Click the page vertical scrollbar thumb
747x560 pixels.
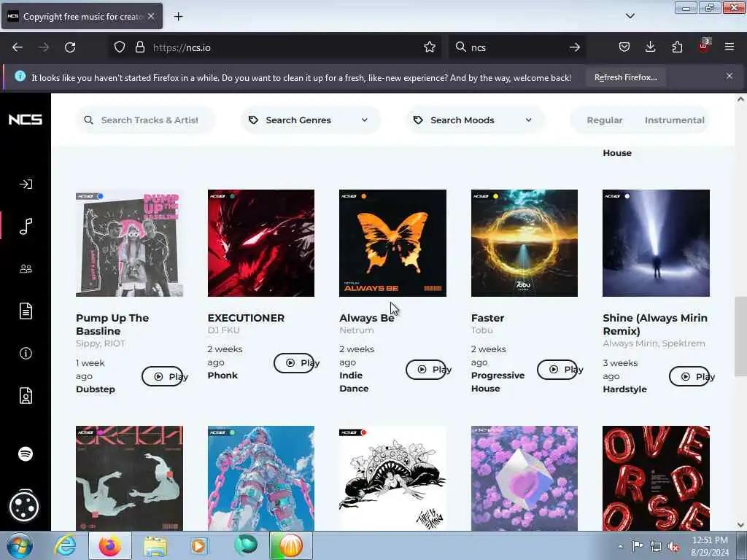coord(740,336)
